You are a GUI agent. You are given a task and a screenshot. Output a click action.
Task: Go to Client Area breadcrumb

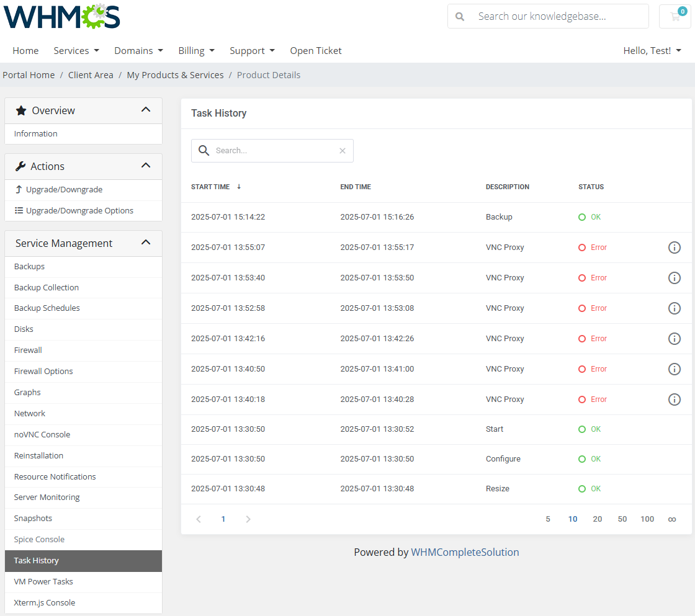point(91,75)
